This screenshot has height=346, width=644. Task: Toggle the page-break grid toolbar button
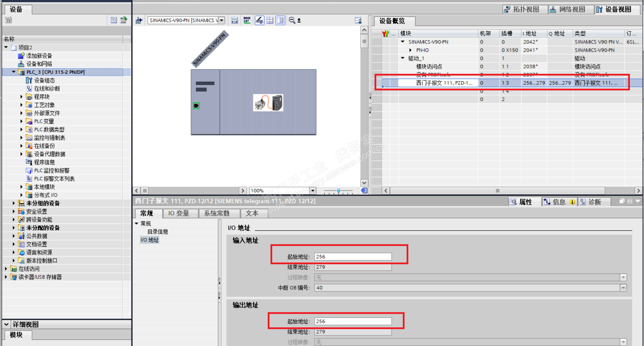tap(270, 20)
